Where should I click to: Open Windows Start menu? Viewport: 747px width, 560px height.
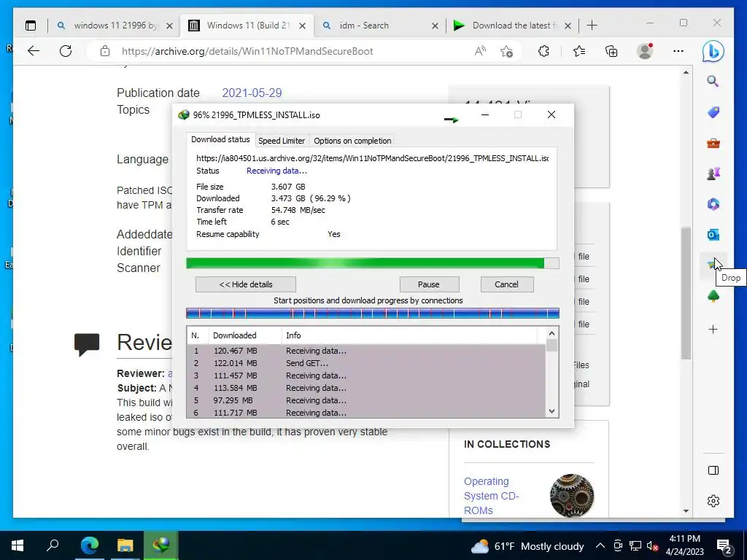tap(18, 545)
